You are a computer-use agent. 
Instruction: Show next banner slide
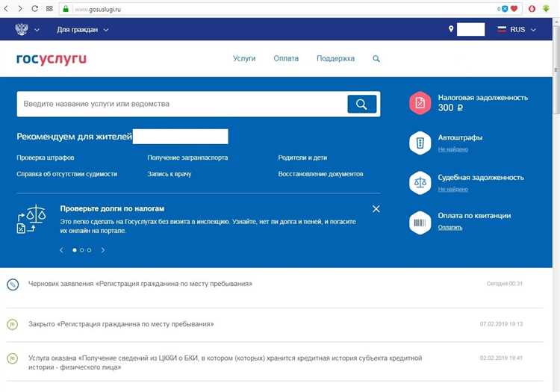pos(103,250)
